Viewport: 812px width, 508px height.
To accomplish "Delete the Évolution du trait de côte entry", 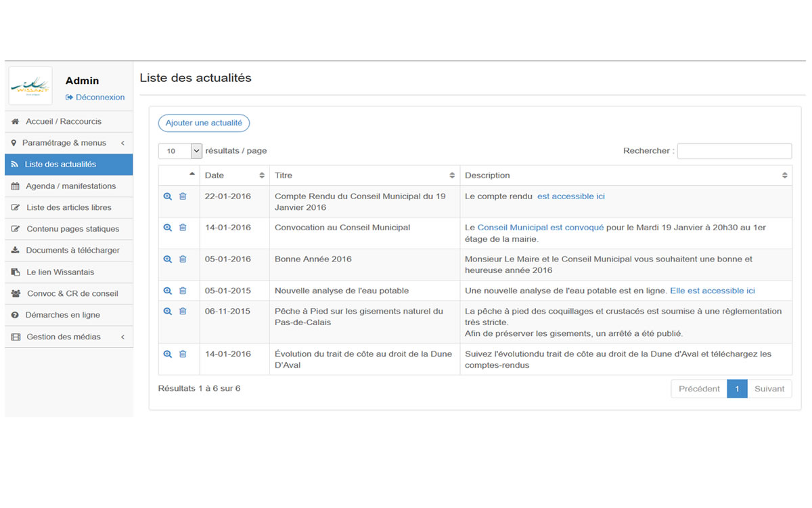I will [183, 354].
